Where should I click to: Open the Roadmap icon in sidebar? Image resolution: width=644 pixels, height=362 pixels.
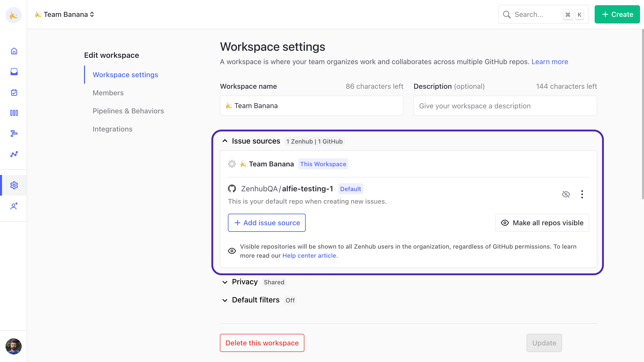click(14, 133)
